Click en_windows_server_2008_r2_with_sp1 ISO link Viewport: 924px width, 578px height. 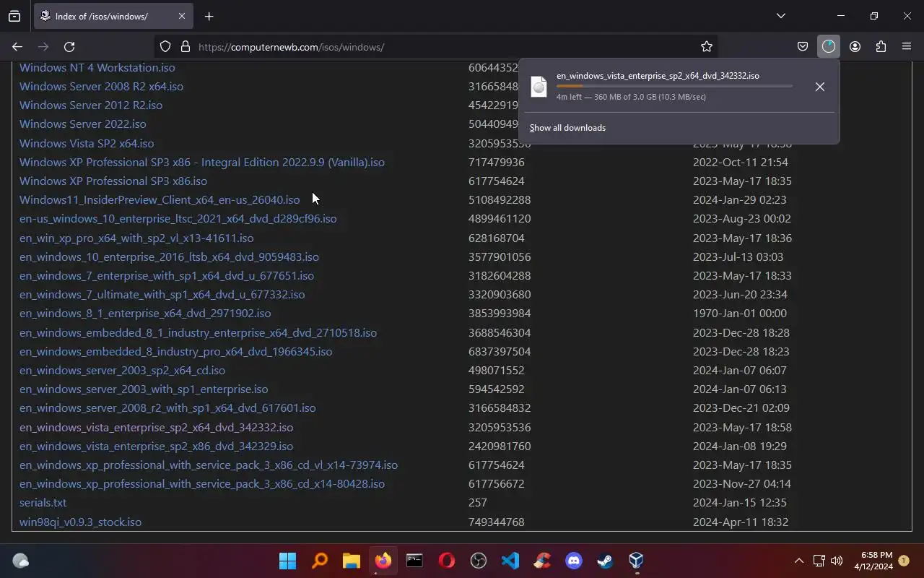(x=167, y=407)
